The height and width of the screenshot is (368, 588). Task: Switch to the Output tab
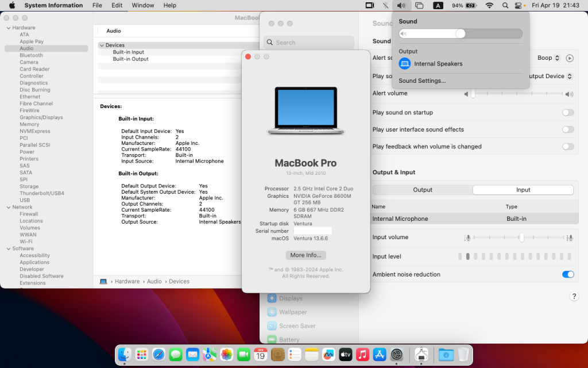tap(423, 190)
